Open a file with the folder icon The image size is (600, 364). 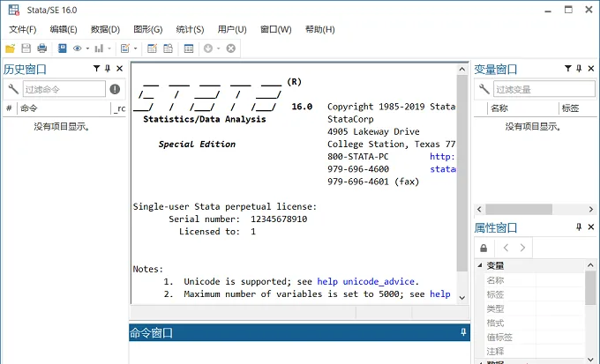[x=11, y=48]
